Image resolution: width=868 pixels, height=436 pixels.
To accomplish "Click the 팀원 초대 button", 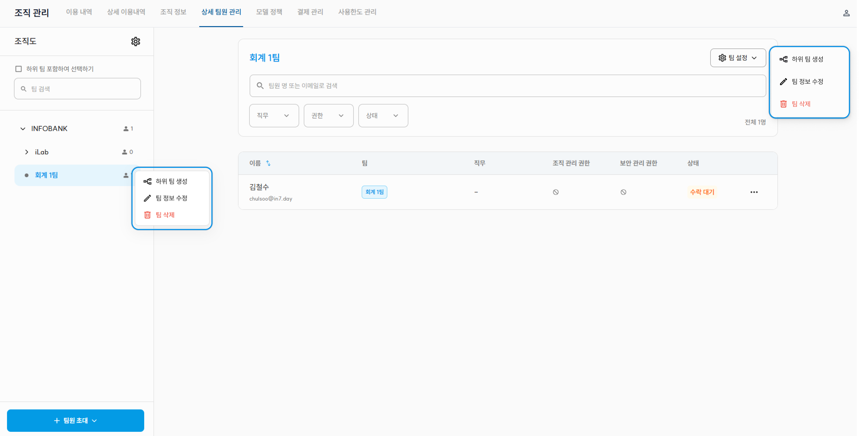I will tap(75, 420).
